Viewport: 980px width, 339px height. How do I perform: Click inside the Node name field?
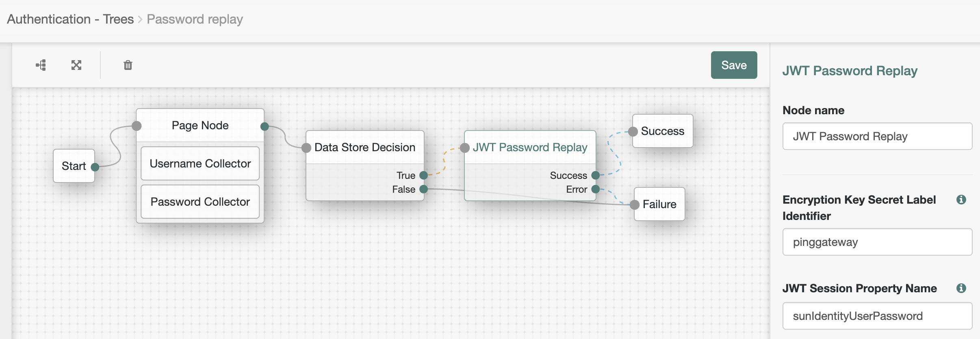[x=877, y=136]
